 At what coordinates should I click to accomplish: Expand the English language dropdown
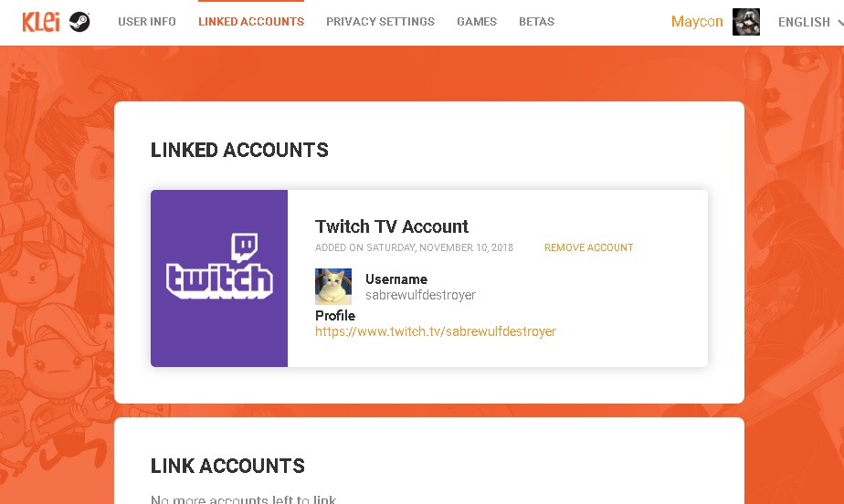coord(808,22)
